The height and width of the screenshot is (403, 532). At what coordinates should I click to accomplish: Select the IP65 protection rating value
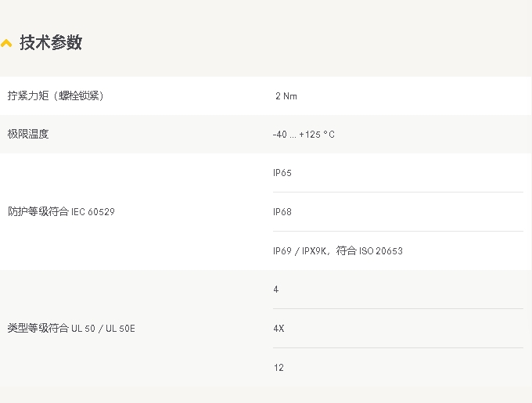coord(282,173)
